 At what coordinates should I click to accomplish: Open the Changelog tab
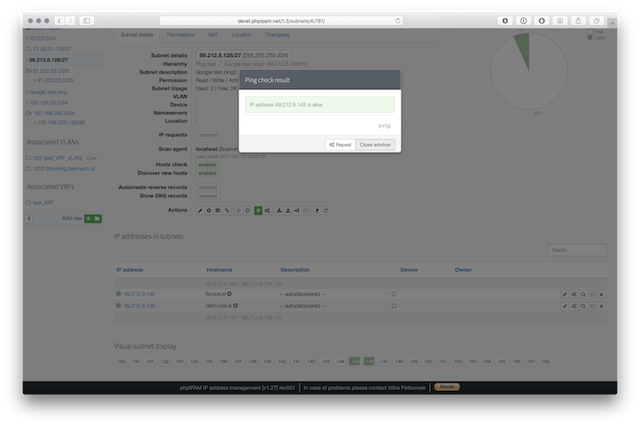coord(277,35)
